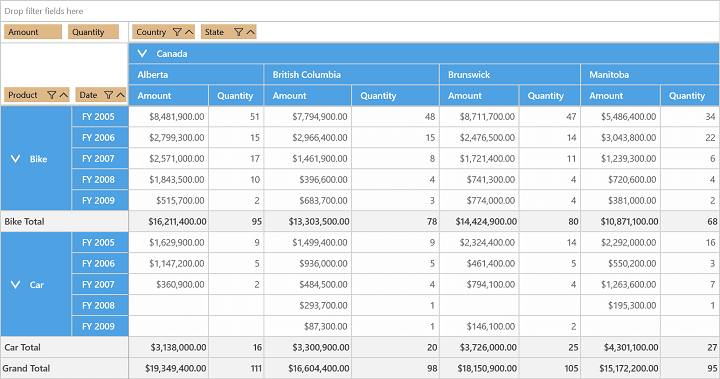Collapse the Bike row group

(x=15, y=159)
